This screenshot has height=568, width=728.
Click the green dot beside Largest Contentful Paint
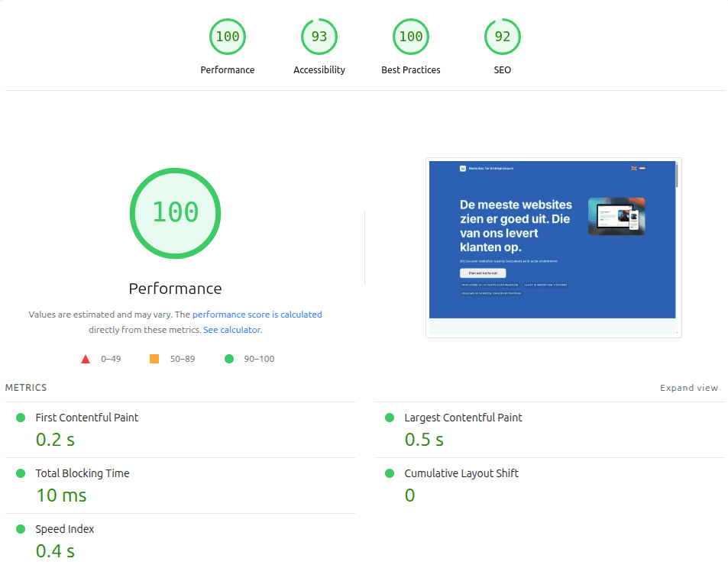click(390, 418)
